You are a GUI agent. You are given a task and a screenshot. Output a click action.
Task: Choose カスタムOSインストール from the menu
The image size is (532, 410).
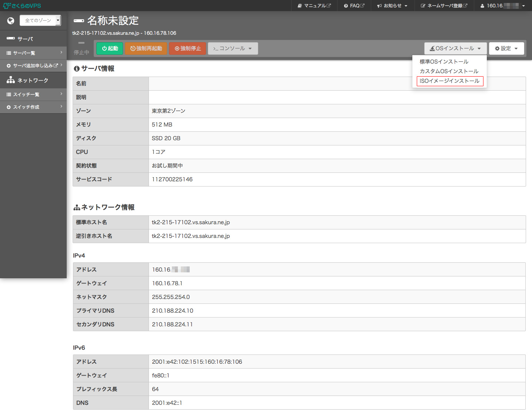point(449,71)
